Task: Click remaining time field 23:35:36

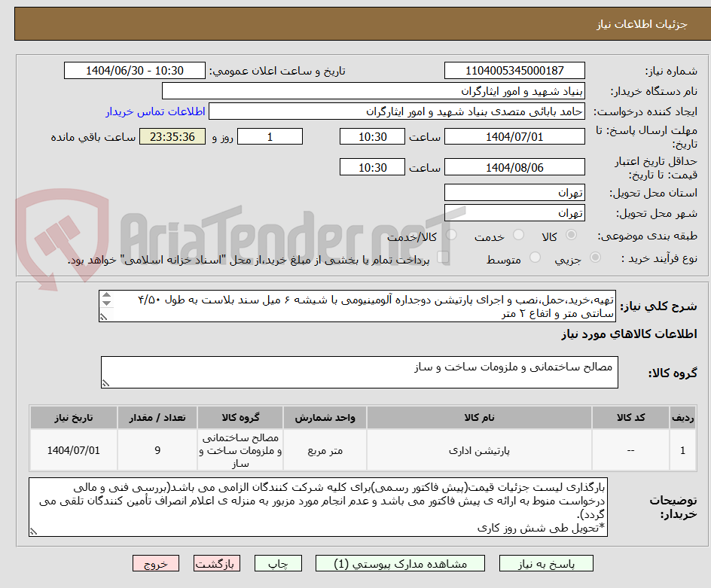Action: (172, 136)
